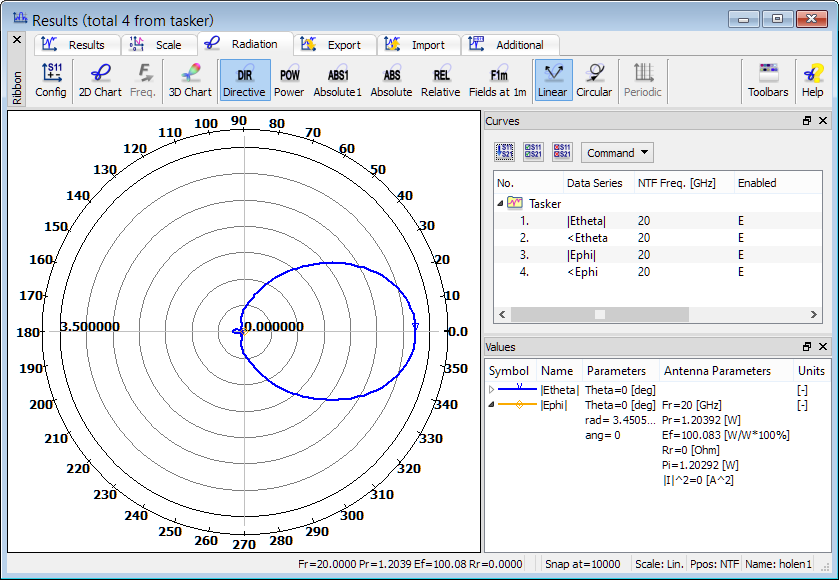
Task: Click the Help icon
Action: 812,80
